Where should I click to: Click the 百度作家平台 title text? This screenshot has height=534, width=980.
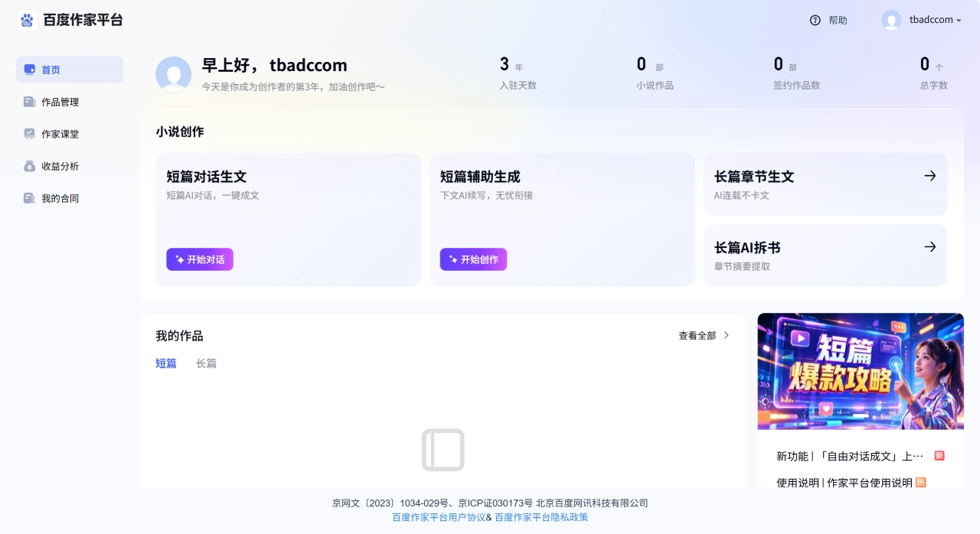(x=83, y=20)
